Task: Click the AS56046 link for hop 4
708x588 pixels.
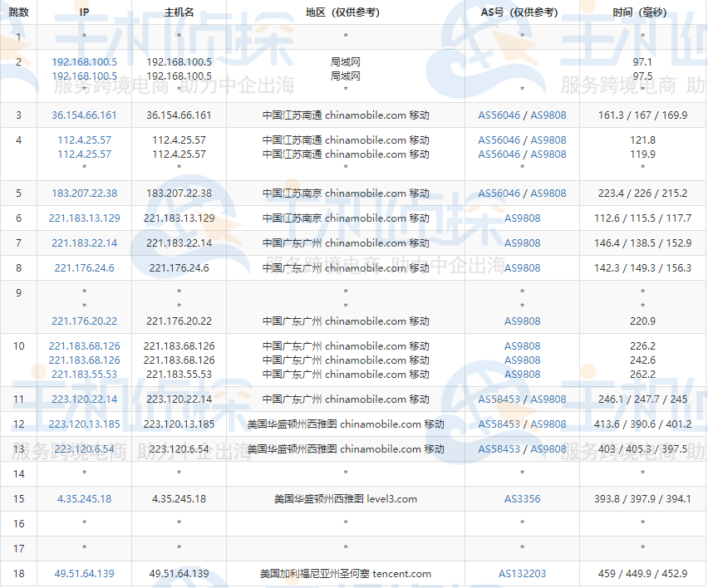Action: [x=501, y=140]
